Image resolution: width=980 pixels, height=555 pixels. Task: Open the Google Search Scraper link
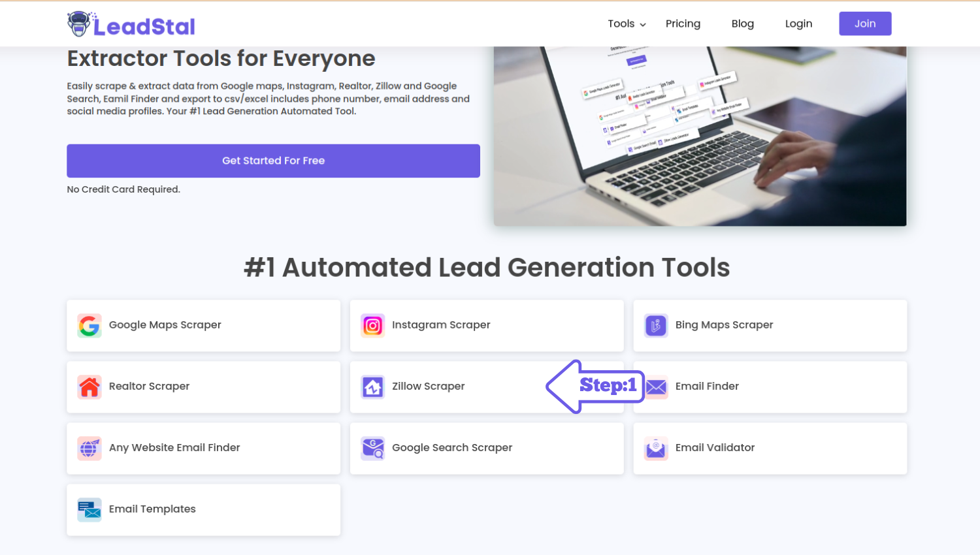point(487,448)
